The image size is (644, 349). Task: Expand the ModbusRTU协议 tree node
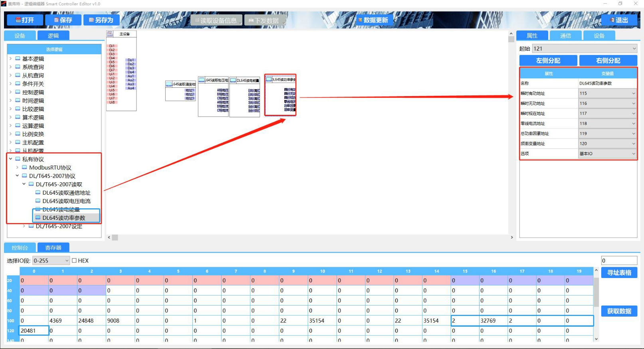(17, 168)
